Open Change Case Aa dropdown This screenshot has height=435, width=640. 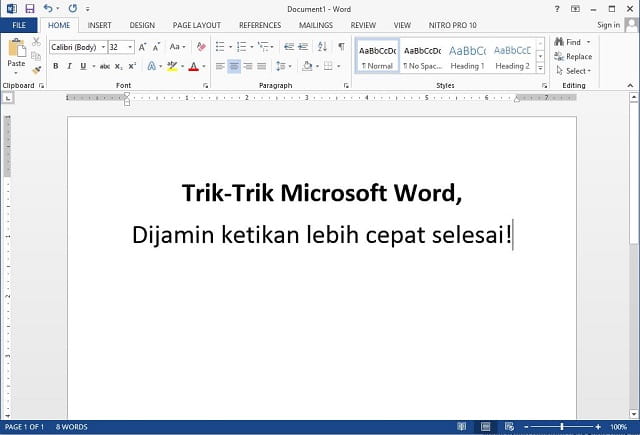pos(177,47)
